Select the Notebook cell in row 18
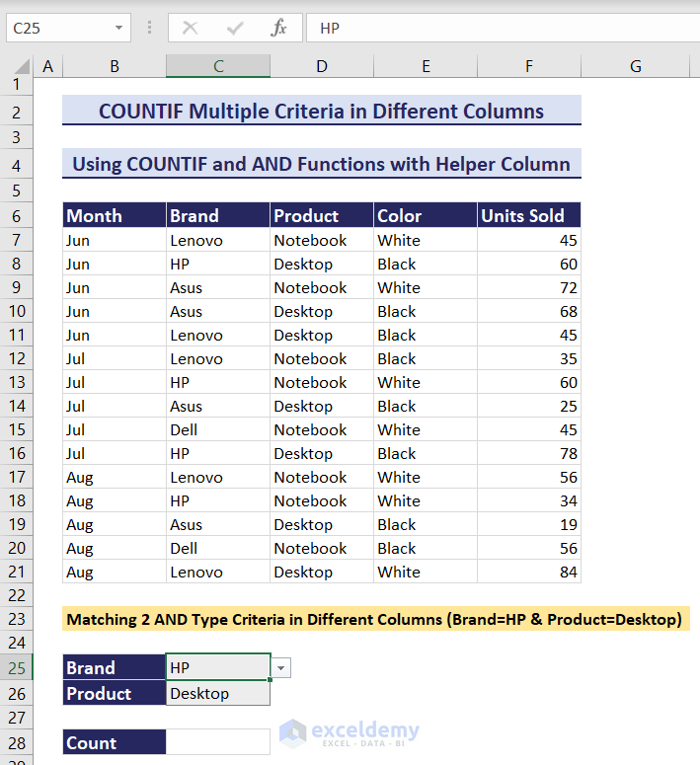 pos(322,500)
